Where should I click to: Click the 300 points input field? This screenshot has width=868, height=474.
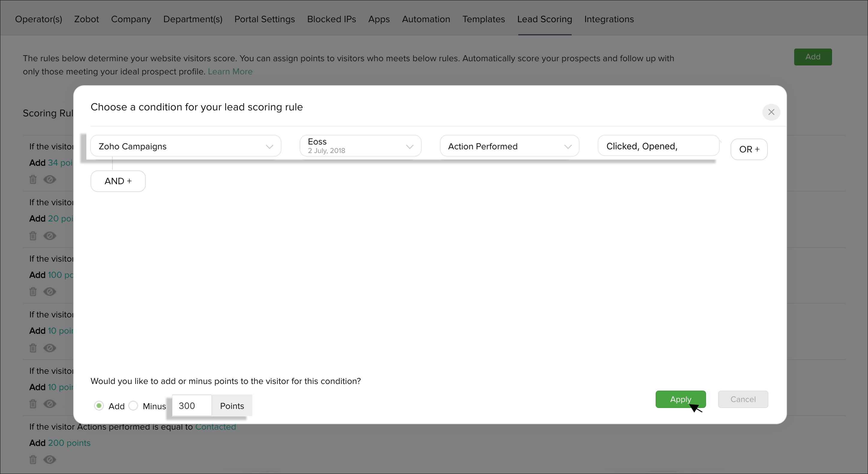pyautogui.click(x=192, y=406)
